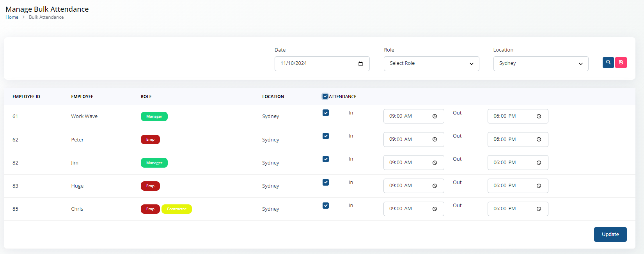Click Peter's 09:00 AM In time field
The height and width of the screenshot is (254, 644).
(413, 140)
